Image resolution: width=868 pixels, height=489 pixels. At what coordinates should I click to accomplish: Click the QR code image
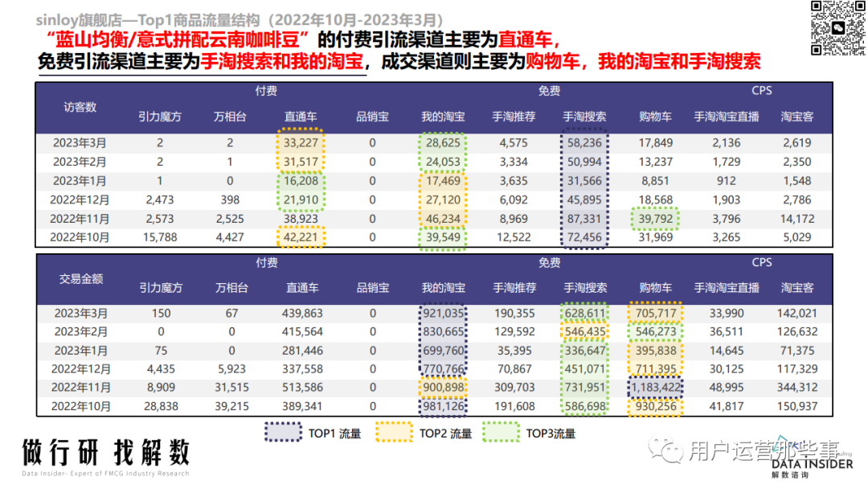pos(837,28)
